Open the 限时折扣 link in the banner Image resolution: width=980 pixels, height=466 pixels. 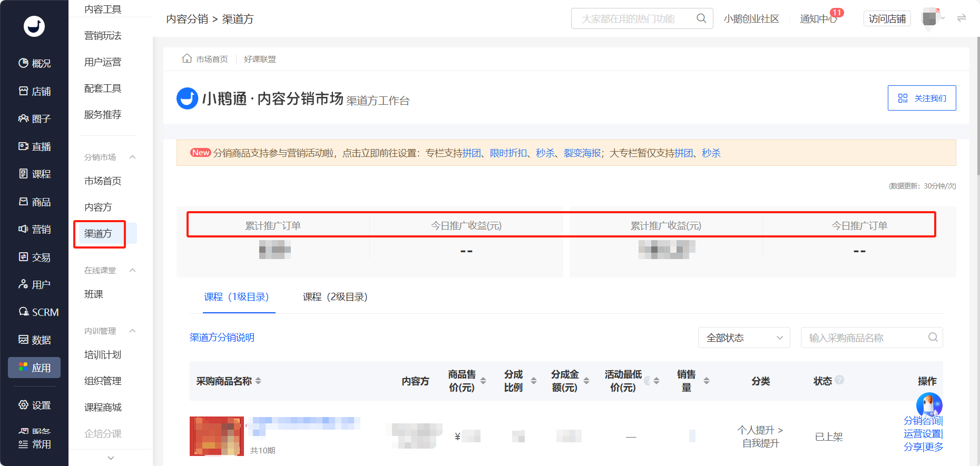508,153
